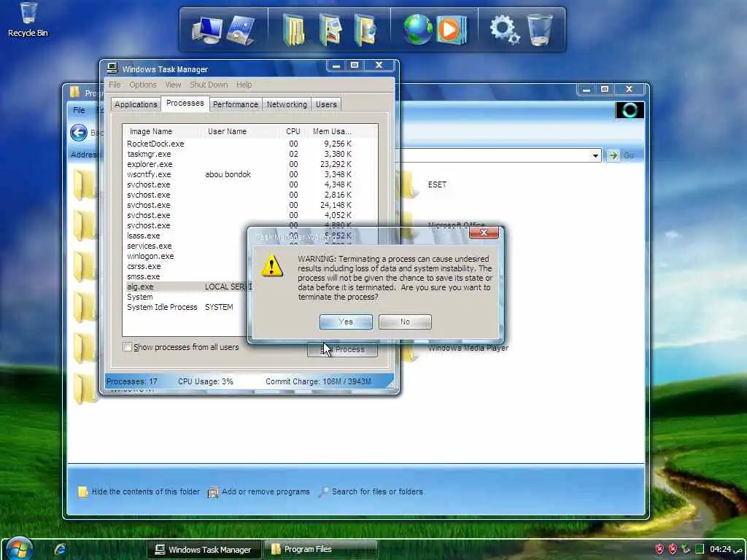
Task: Open the File menu in Program Files window
Action: pyautogui.click(x=79, y=110)
